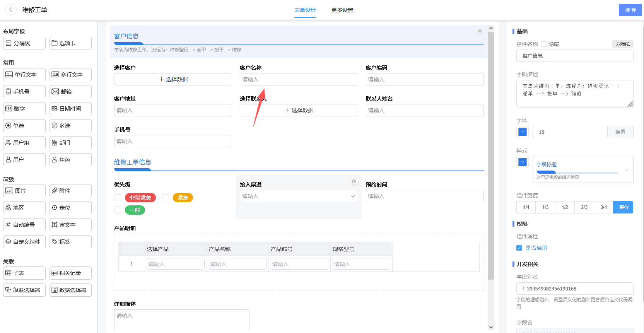This screenshot has width=644, height=333.
Task: Add a 角色 role field
Action: pos(70,160)
